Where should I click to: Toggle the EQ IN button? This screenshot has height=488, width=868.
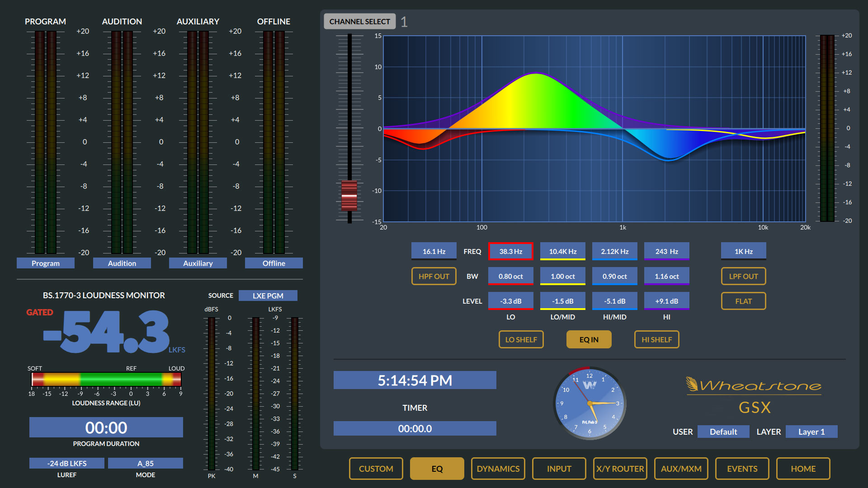589,339
